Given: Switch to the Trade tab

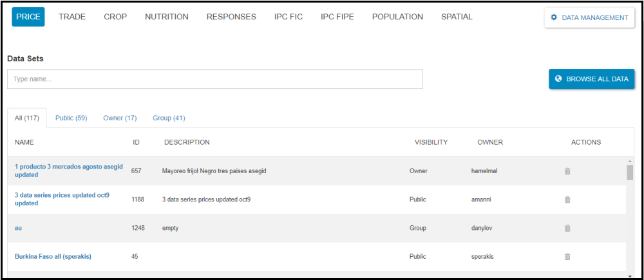Looking at the screenshot, I should (72, 17).
